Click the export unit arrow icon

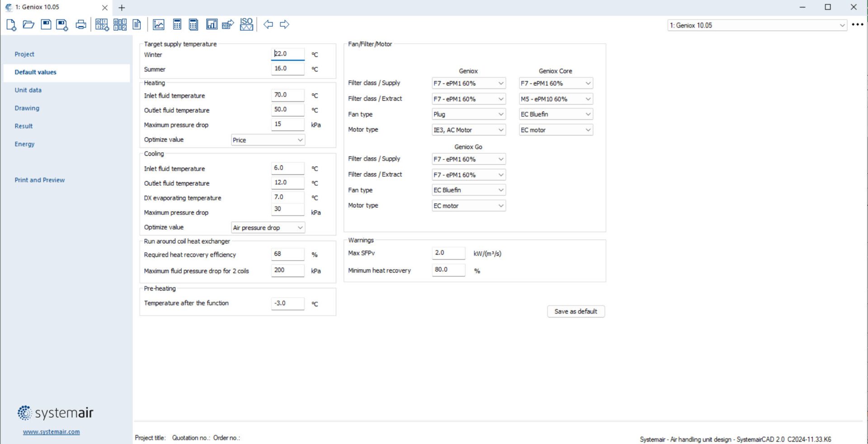point(228,24)
